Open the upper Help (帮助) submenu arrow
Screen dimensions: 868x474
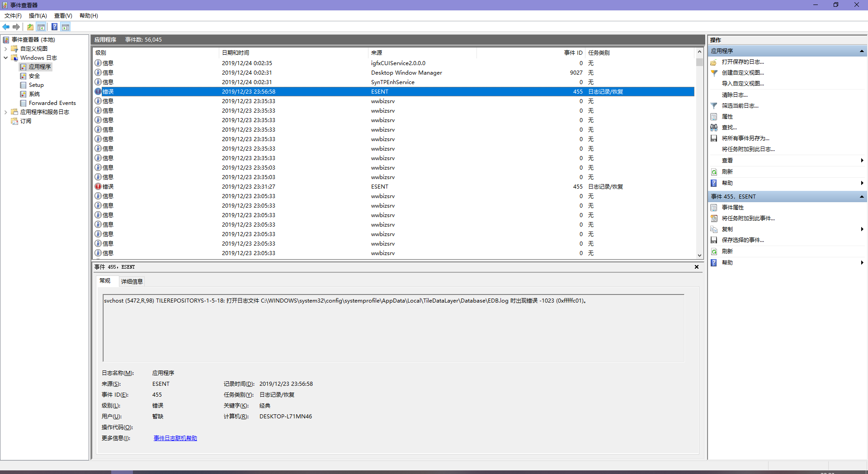point(862,183)
